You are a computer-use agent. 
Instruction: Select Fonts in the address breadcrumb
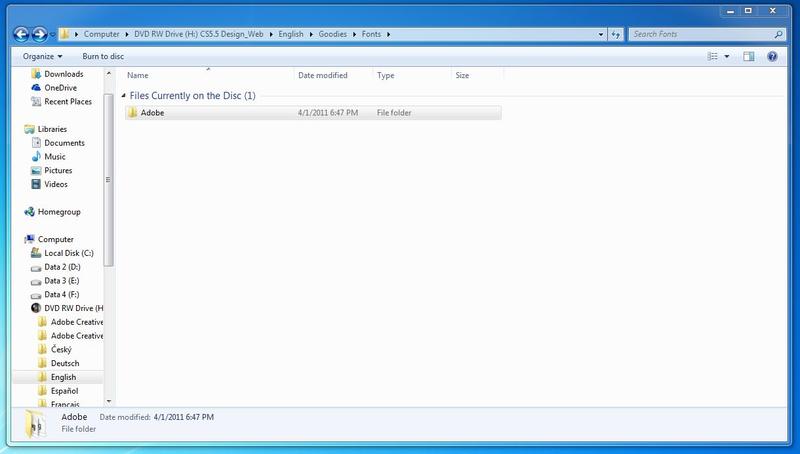(x=371, y=34)
